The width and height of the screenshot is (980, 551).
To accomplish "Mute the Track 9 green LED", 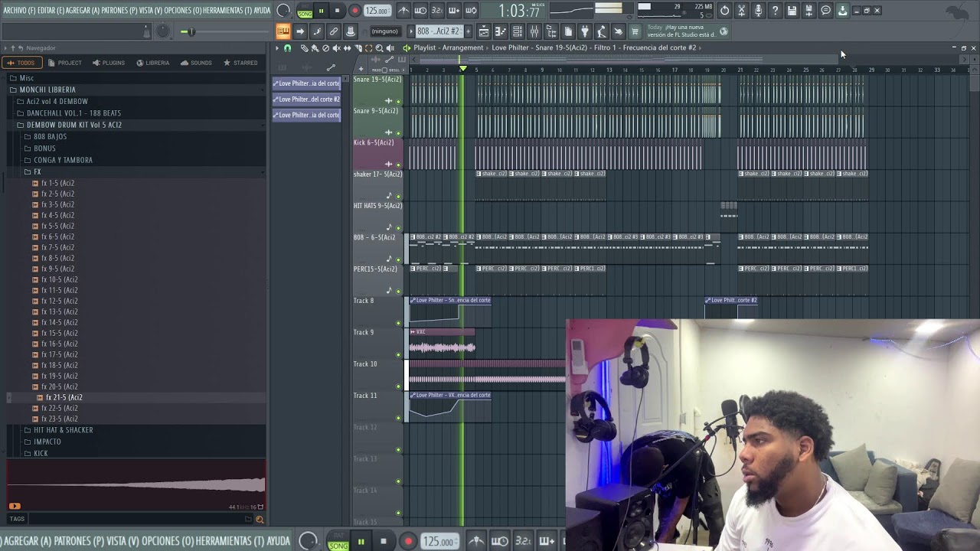I will point(398,354).
